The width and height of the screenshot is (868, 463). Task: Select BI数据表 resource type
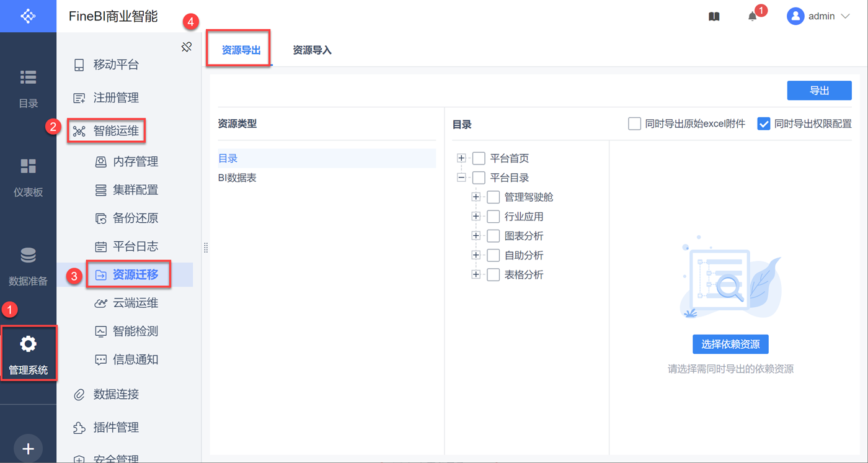point(237,178)
